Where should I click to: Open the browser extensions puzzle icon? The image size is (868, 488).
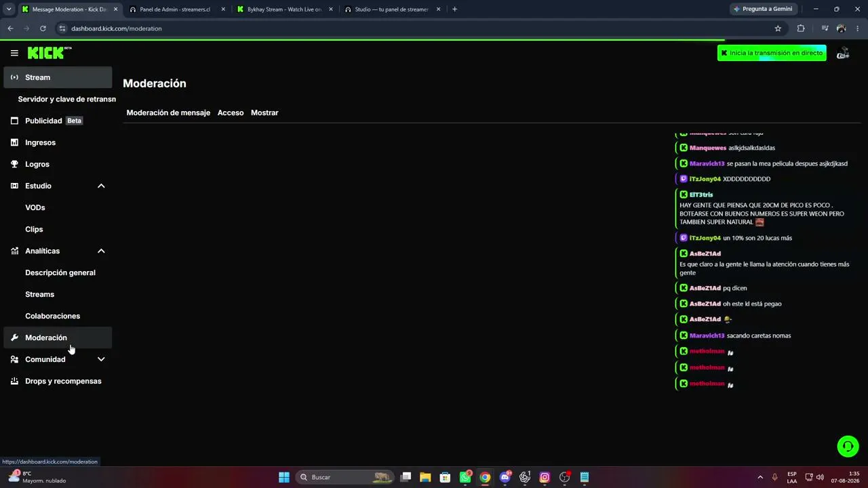tap(801, 28)
